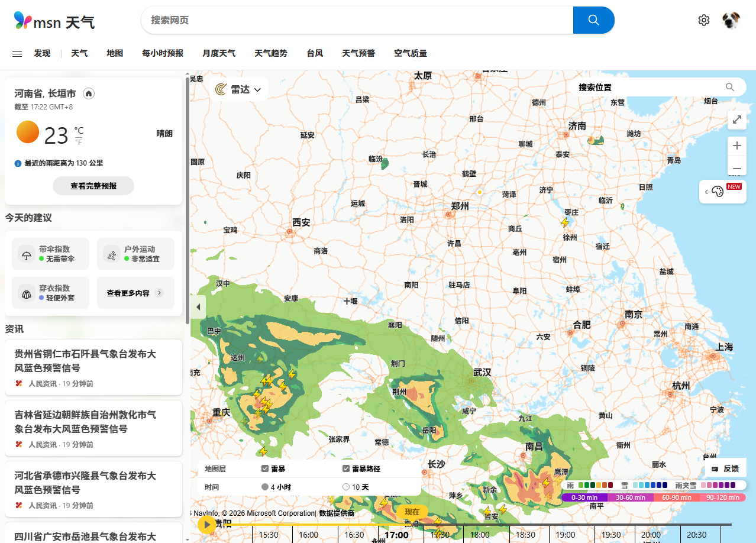
Task: Play the radar animation
Action: (207, 524)
